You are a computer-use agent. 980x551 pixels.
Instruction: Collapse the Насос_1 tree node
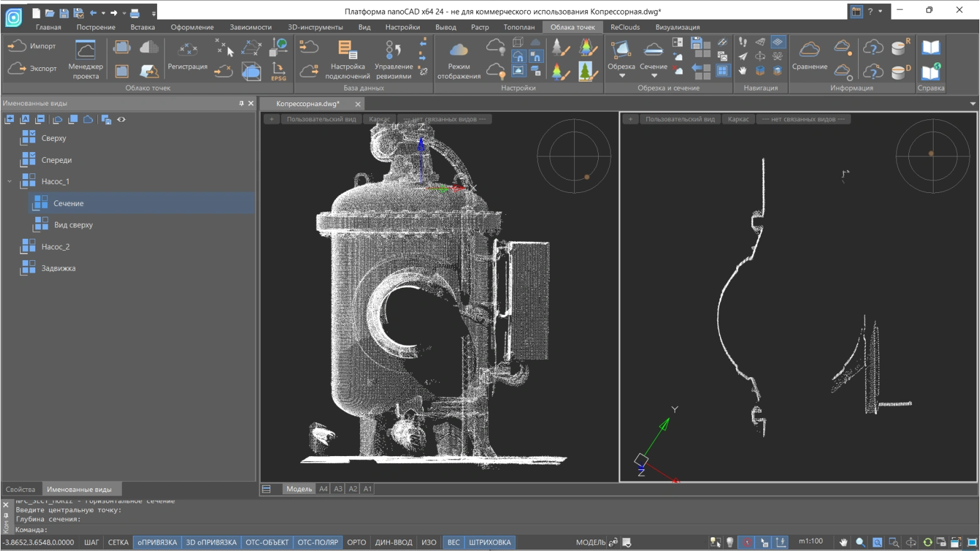coord(9,182)
